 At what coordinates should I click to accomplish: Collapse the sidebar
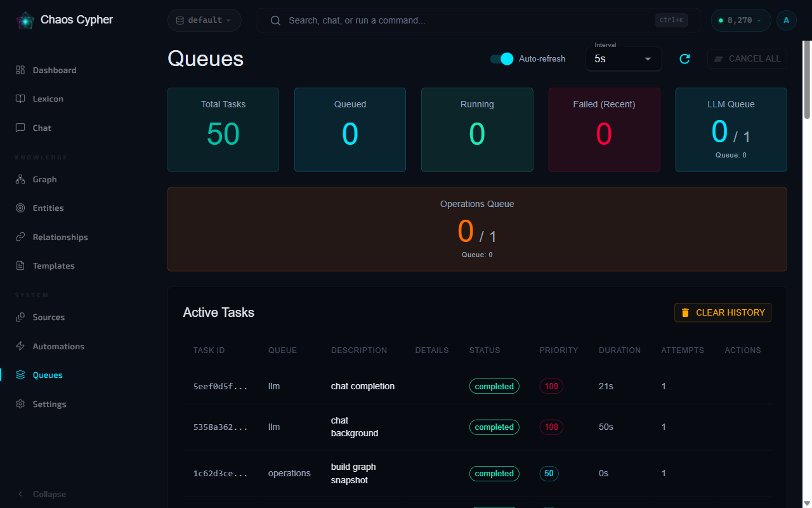[42, 494]
